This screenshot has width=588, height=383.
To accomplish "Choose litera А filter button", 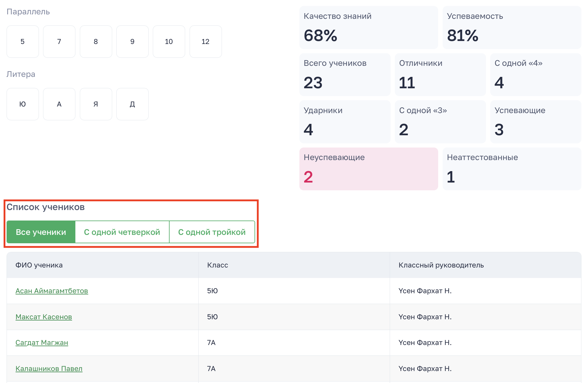I will [59, 104].
